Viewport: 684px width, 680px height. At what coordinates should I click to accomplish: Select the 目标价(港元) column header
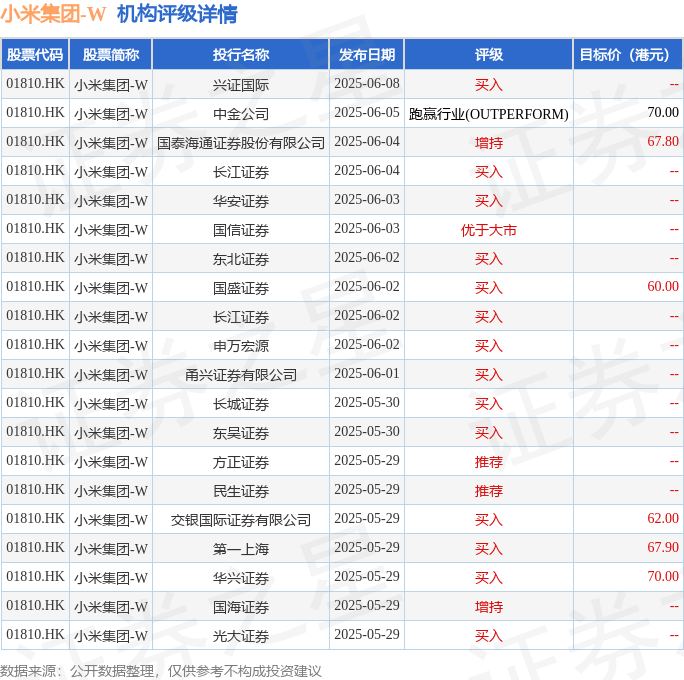[628, 55]
